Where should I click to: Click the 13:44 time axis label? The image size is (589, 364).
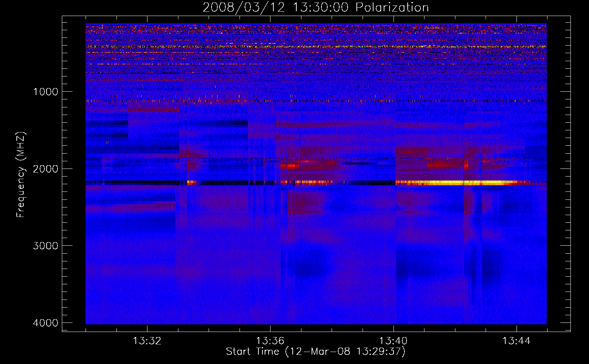click(x=517, y=341)
